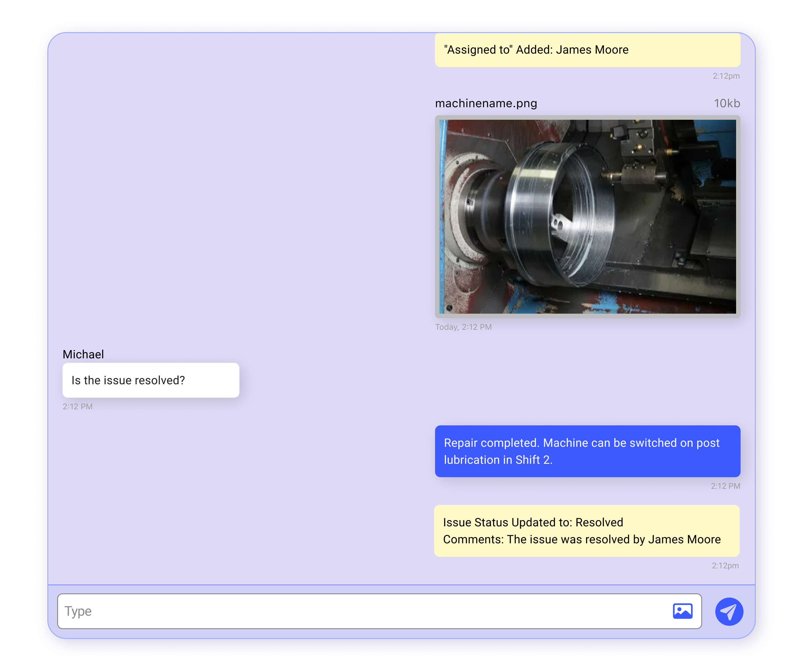Send message with paper plane button
804x672 pixels.
(729, 612)
